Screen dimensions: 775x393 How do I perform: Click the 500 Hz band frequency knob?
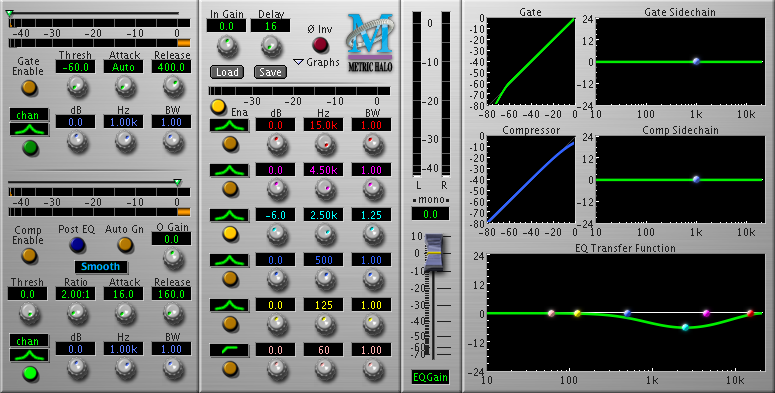(x=325, y=279)
